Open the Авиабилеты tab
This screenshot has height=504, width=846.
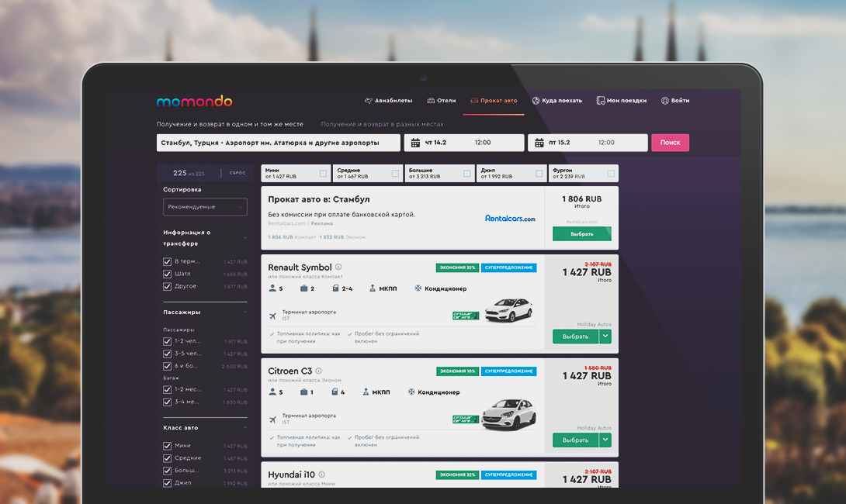(x=389, y=101)
